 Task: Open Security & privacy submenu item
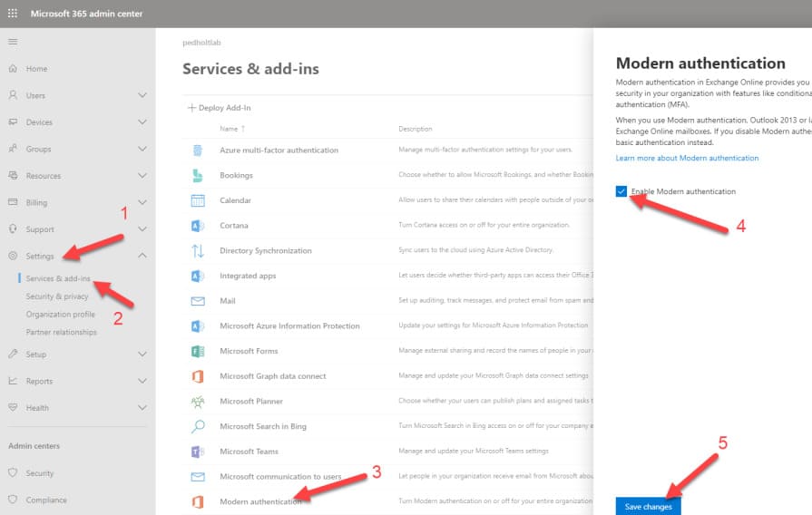57,296
